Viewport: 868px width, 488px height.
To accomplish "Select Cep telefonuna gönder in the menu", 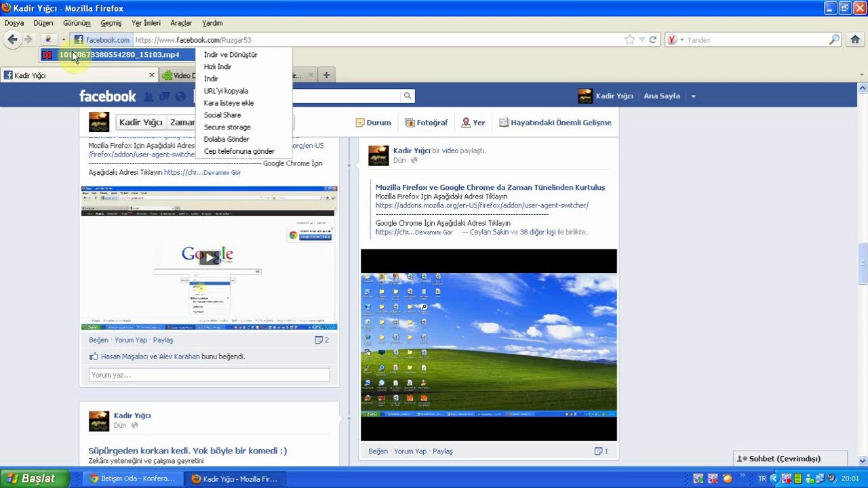I will [x=239, y=152].
